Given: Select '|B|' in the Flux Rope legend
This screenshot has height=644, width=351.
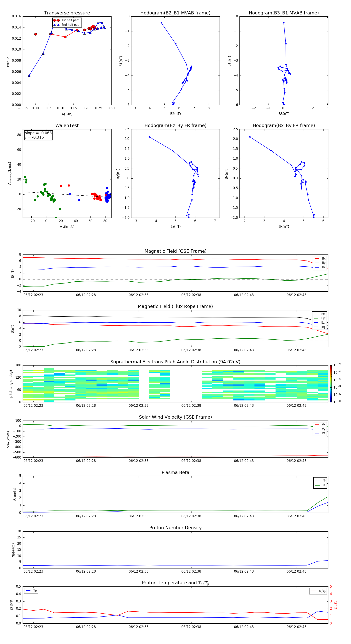Looking at the screenshot, I should click(x=320, y=327).
